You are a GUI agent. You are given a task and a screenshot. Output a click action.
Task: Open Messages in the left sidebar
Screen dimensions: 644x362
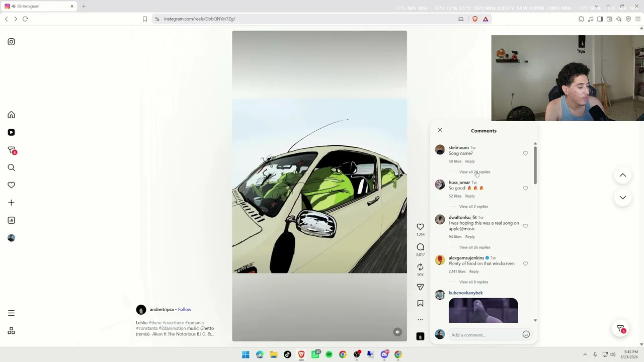coord(12,150)
